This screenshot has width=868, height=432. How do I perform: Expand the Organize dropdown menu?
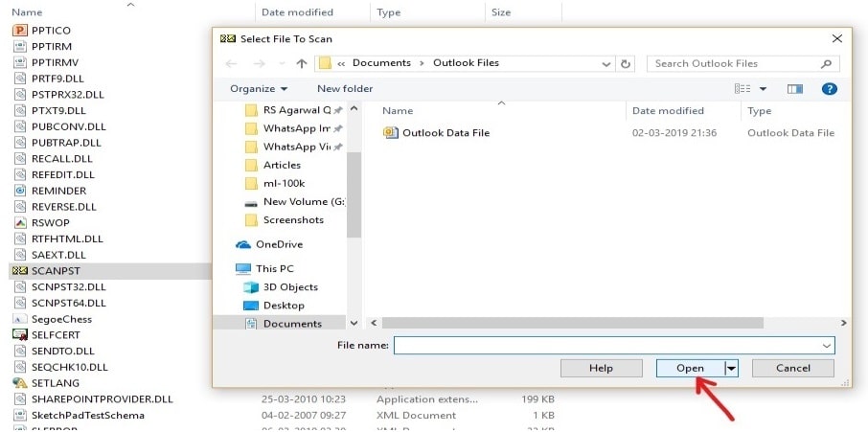pos(259,89)
